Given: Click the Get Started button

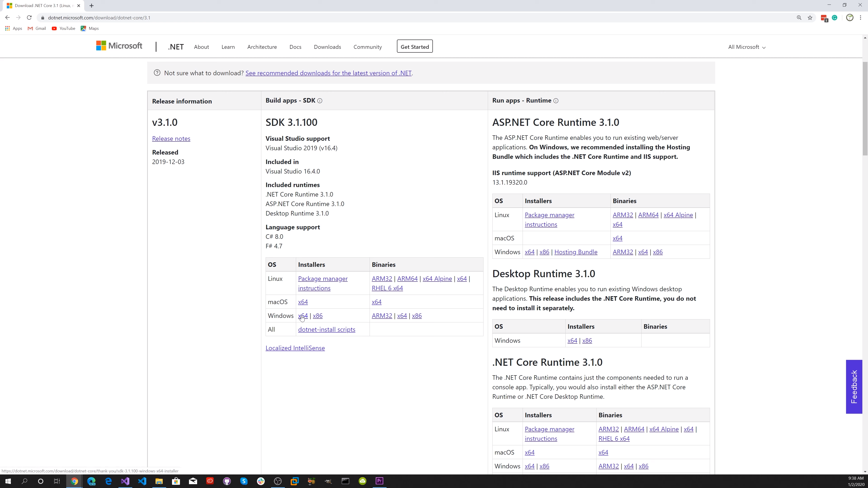Looking at the screenshot, I should point(415,47).
